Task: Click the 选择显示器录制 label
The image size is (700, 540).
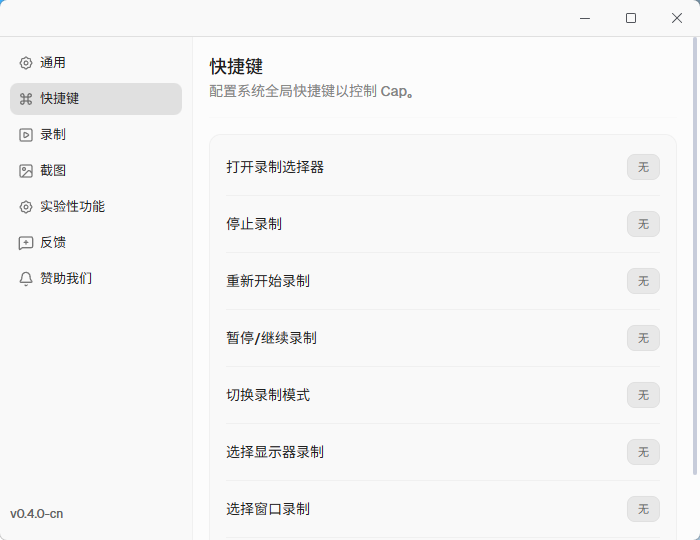Action: click(x=275, y=452)
